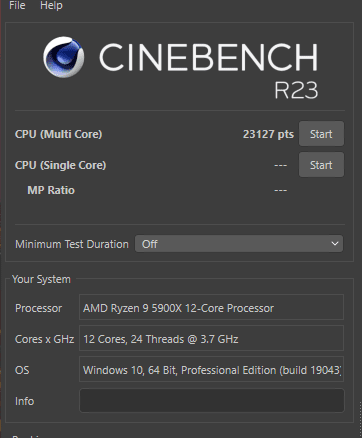Click the single core score placeholder dashes
This screenshot has height=438, width=362.
(280, 165)
